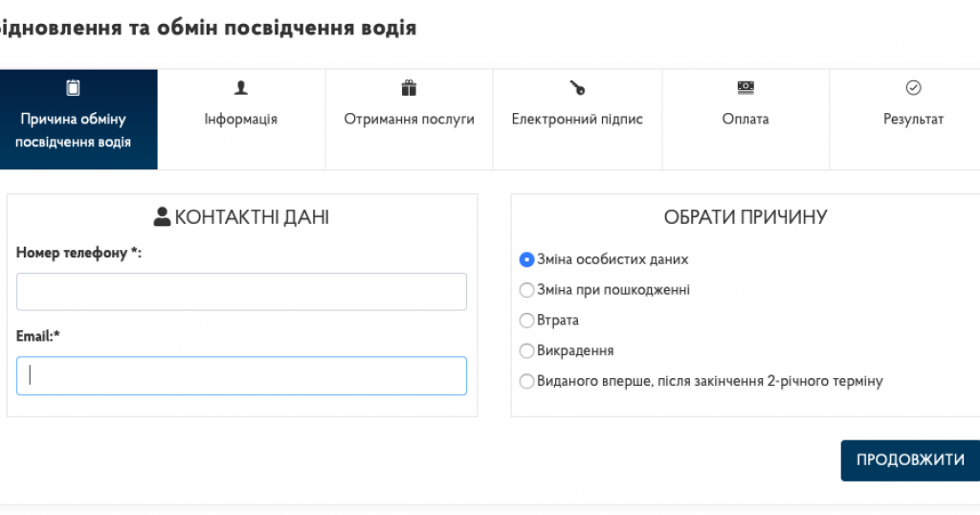This screenshot has width=980, height=515.
Task: Select Виданого вперше, після закінчення 2-річного терміну
Action: pos(527,381)
